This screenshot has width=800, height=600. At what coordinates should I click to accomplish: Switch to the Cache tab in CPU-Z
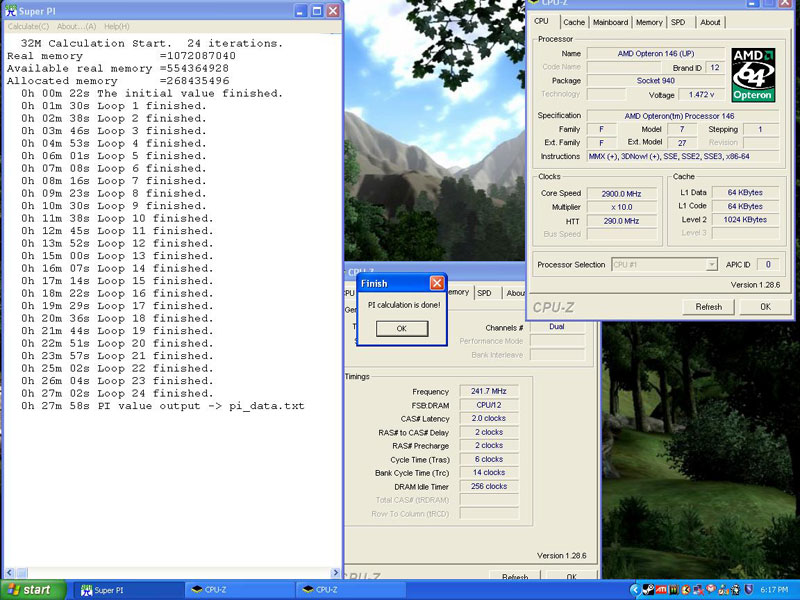coord(574,22)
